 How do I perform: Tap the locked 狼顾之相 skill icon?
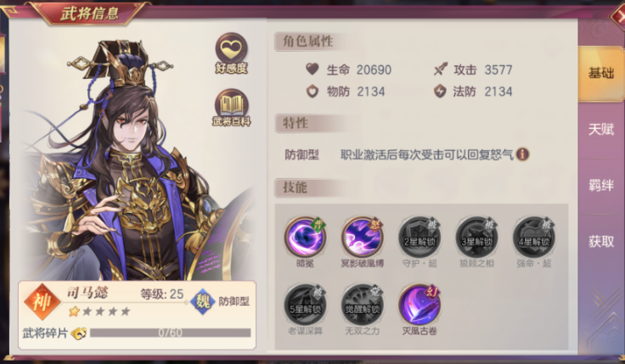click(476, 237)
